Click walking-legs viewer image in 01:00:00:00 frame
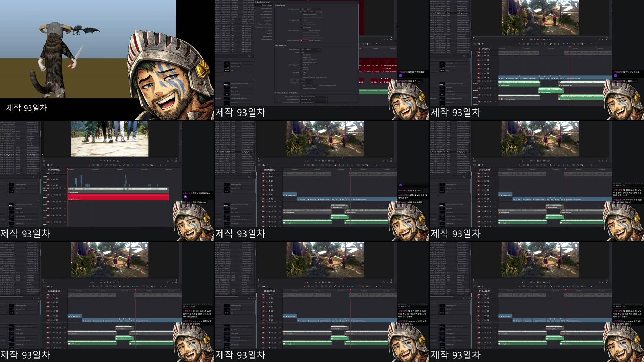The image size is (644, 362). point(110,139)
